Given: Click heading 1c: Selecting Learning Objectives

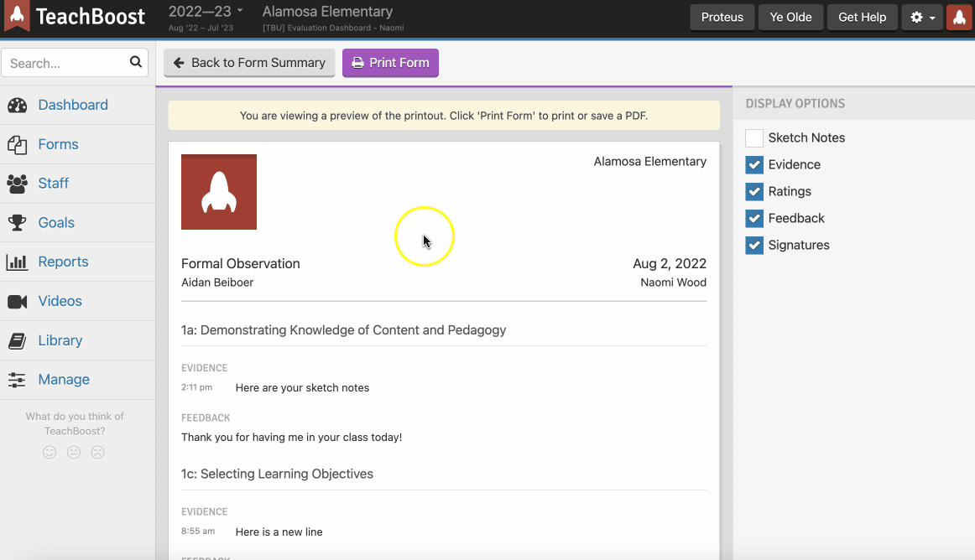Looking at the screenshot, I should pyautogui.click(x=278, y=474).
